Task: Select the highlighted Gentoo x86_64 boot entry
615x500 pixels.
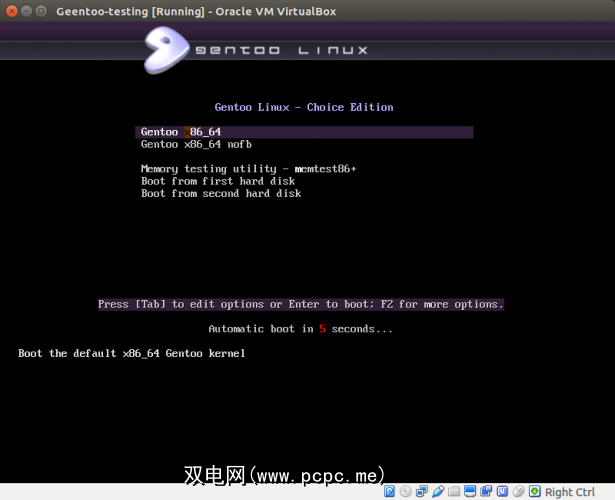Action: click(304, 132)
